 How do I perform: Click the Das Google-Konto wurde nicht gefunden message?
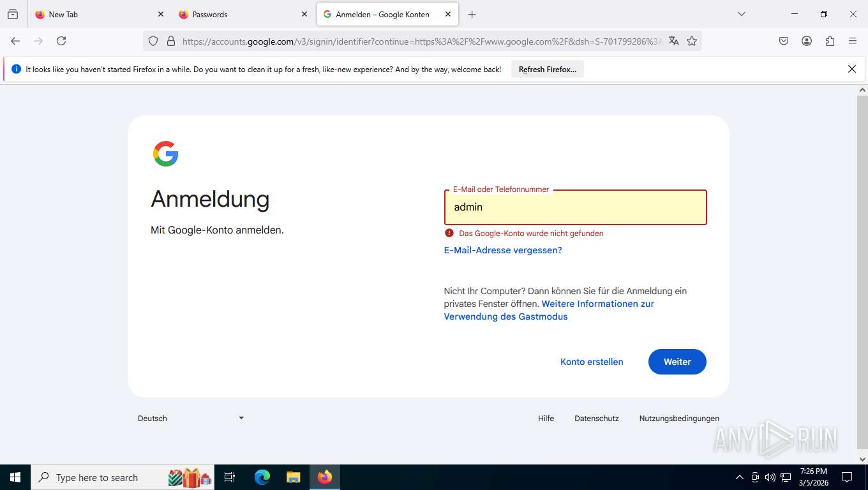point(531,234)
